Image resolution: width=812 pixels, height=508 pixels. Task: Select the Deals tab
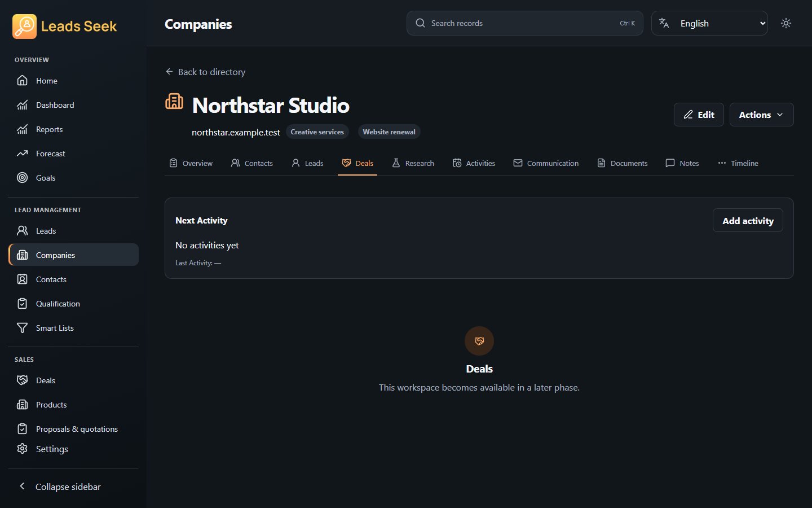point(358,163)
